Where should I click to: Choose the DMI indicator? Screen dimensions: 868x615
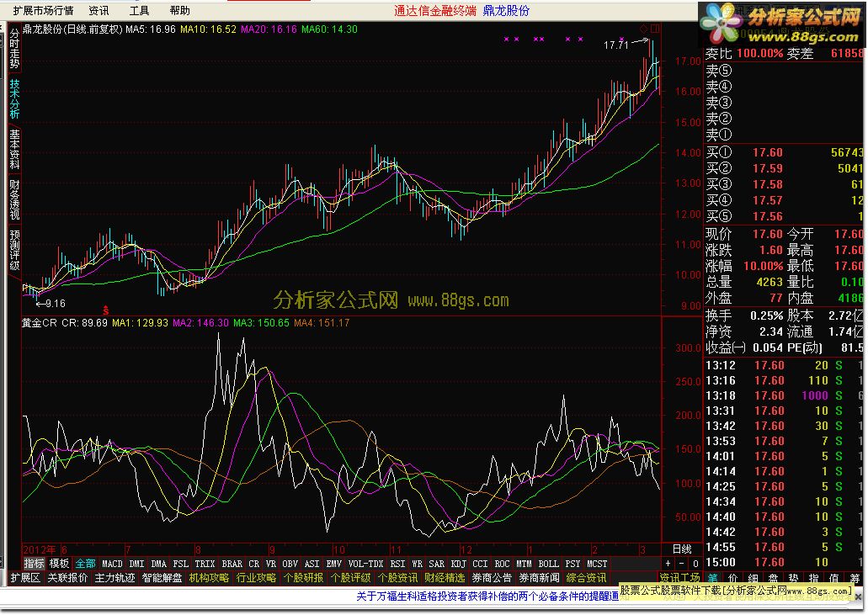(x=136, y=564)
